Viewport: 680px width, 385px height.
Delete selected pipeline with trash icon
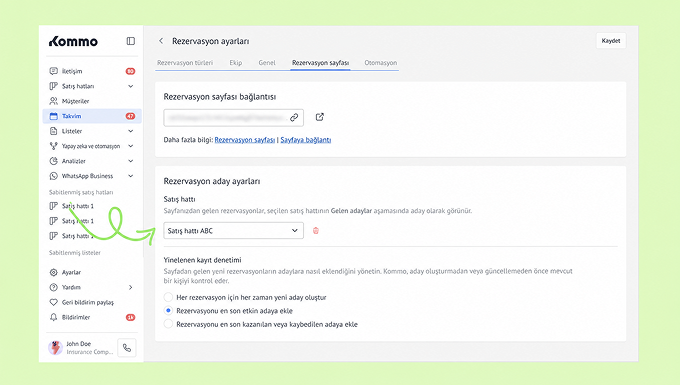pyautogui.click(x=316, y=231)
